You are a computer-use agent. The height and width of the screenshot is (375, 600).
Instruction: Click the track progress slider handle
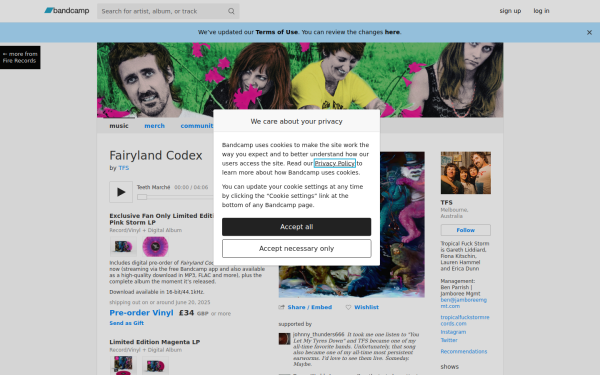tap(142, 197)
